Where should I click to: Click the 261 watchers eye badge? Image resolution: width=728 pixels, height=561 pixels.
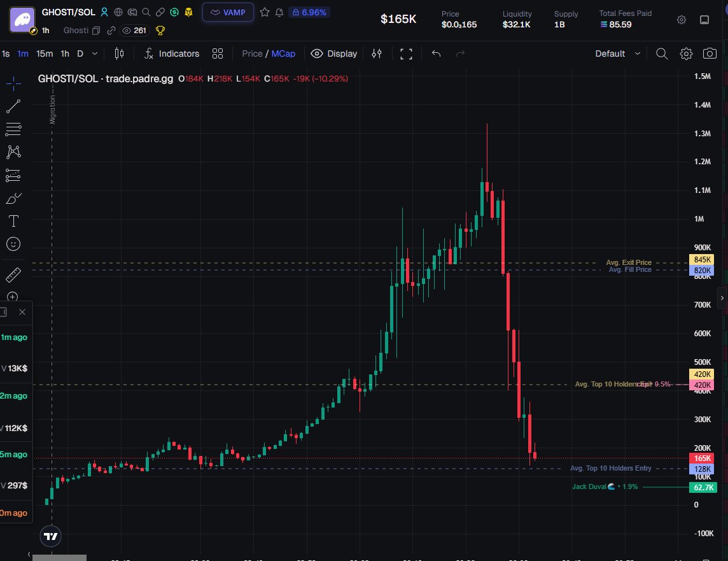(134, 31)
